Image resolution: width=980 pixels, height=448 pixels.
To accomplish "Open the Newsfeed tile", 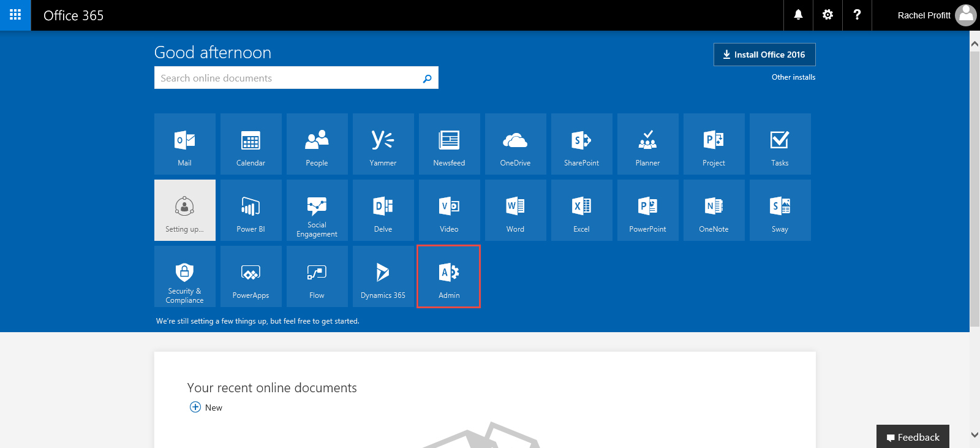I will tap(450, 144).
